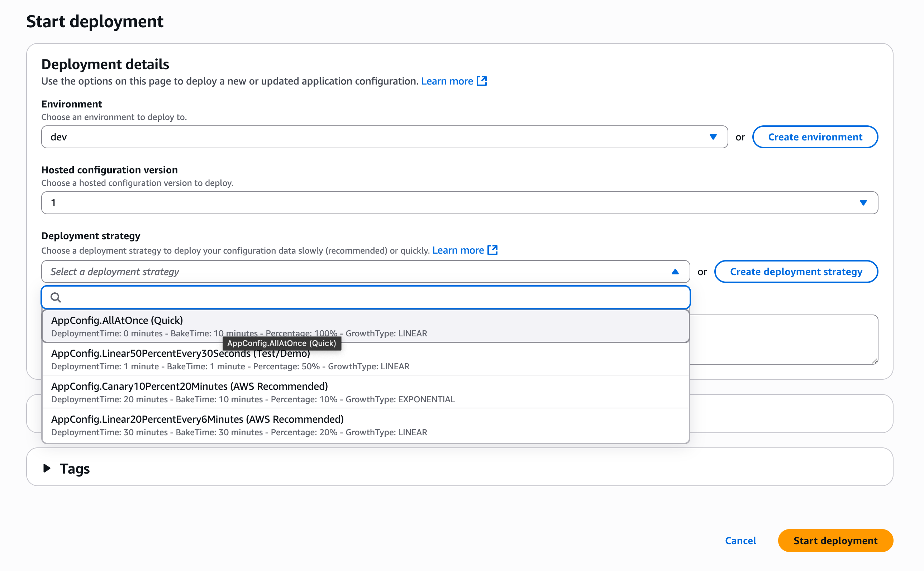The image size is (924, 571).
Task: Expand the Tags section triangle
Action: (47, 468)
